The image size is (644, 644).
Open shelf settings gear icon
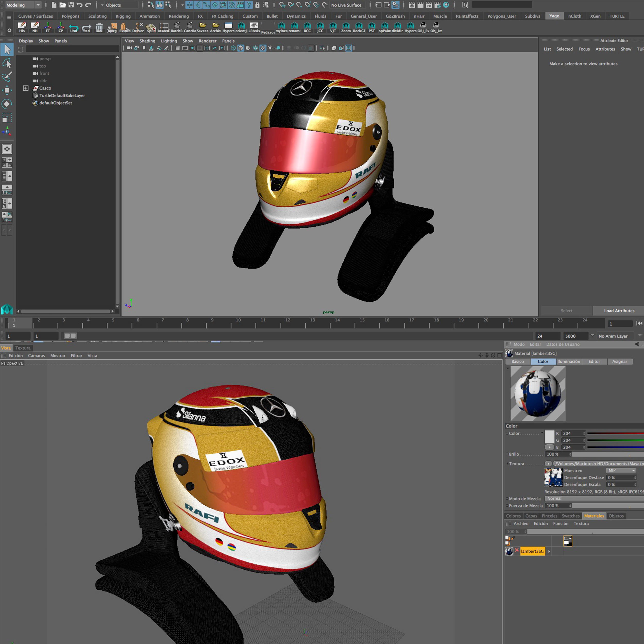click(9, 30)
